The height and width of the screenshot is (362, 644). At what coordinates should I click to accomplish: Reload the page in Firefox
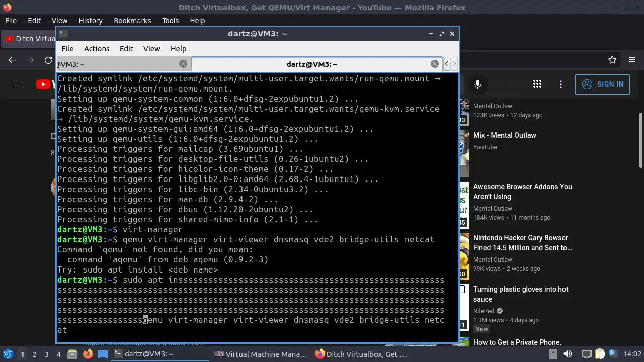pyautogui.click(x=48, y=60)
